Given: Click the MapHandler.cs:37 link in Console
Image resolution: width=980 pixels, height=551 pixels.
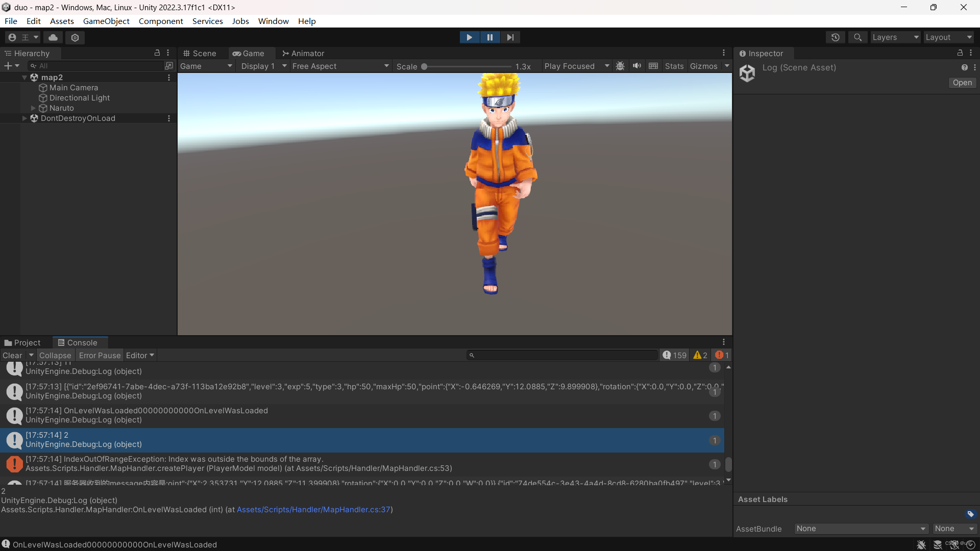Looking at the screenshot, I should 313,509.
